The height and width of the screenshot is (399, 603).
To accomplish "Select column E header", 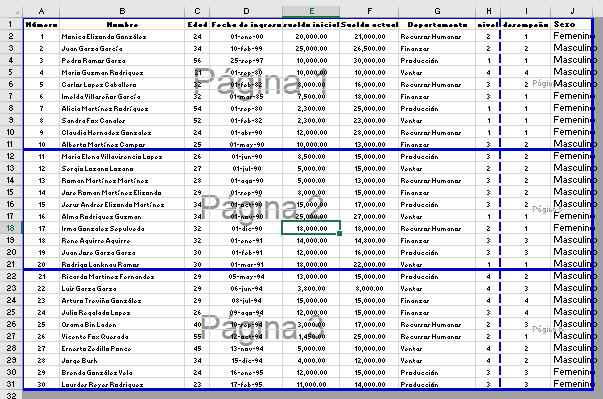I will [x=311, y=11].
